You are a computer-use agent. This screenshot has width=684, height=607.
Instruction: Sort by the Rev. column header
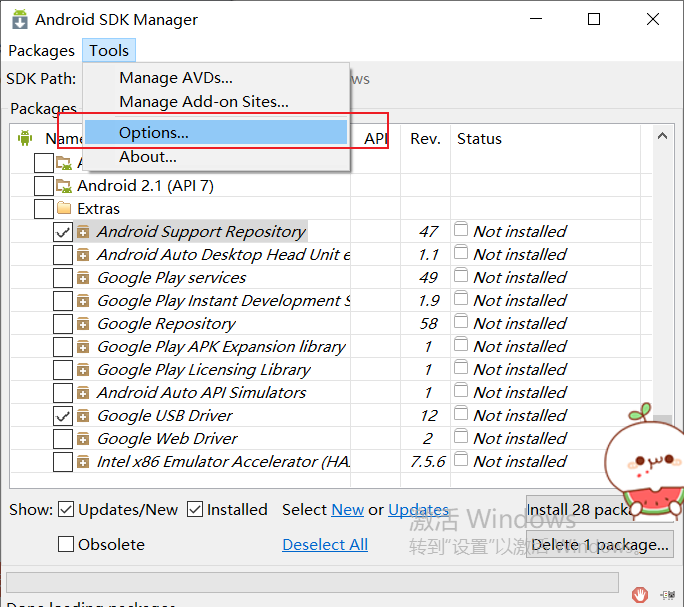pos(425,139)
